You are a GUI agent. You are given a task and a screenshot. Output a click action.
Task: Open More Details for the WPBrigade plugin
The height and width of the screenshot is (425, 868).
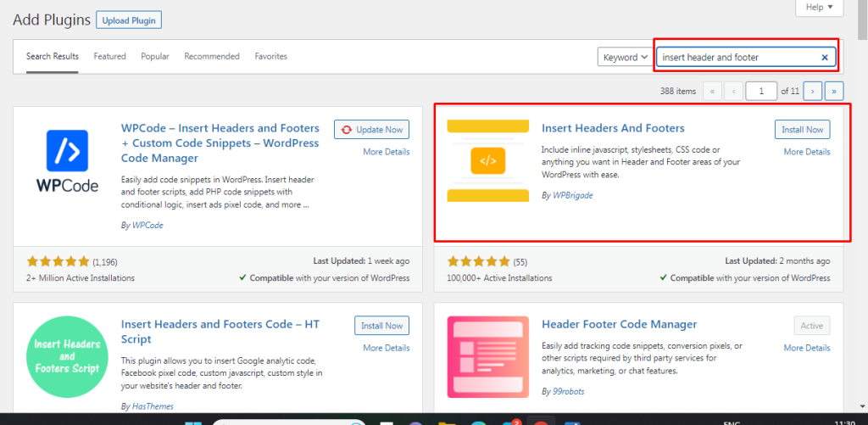[807, 152]
